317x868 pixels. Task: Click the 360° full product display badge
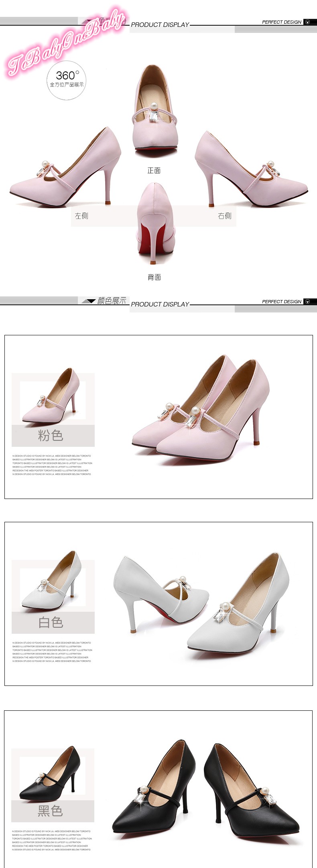point(67,79)
